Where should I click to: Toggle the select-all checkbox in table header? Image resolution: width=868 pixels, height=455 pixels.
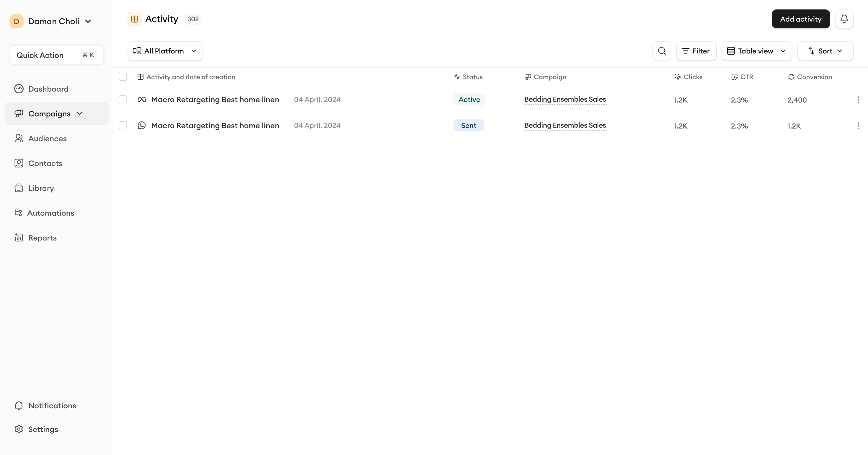tap(123, 77)
